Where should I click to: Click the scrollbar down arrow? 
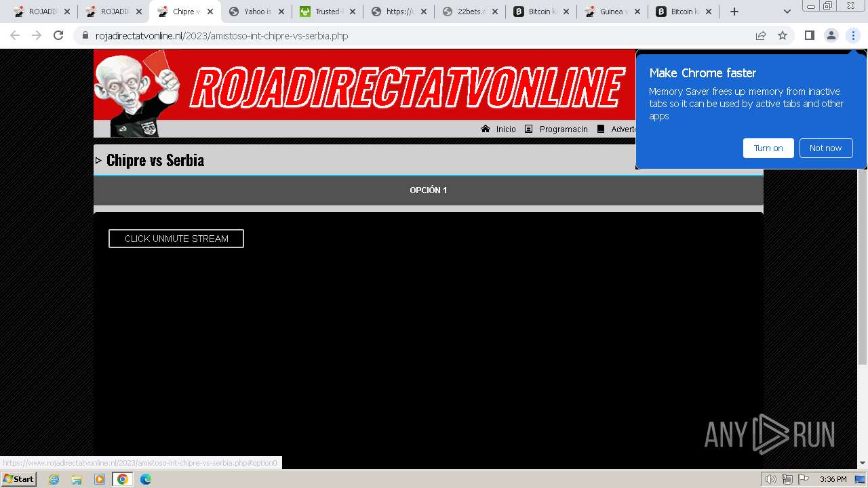[x=863, y=463]
